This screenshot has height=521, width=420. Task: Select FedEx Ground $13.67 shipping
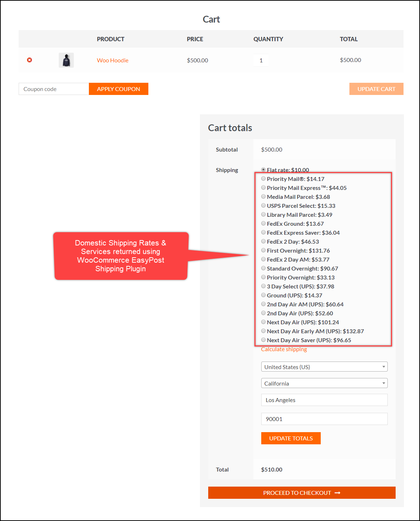(x=263, y=223)
